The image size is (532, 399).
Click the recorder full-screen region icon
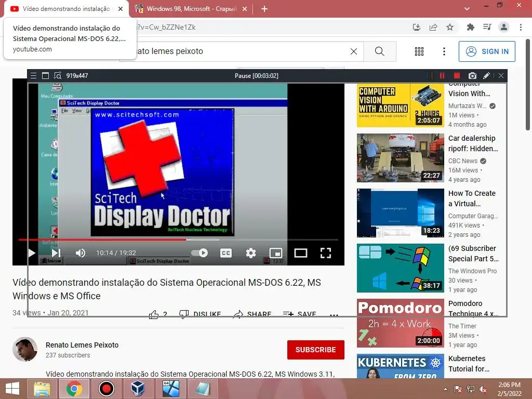(45, 76)
